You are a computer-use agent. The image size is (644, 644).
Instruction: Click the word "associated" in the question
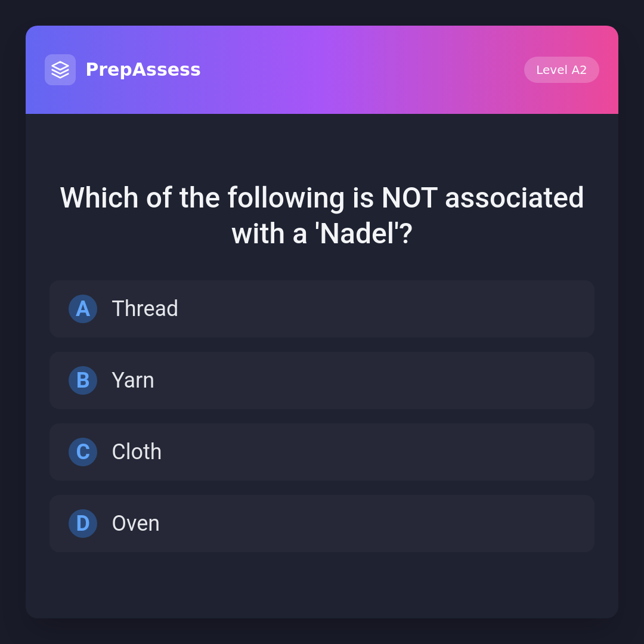tap(514, 198)
